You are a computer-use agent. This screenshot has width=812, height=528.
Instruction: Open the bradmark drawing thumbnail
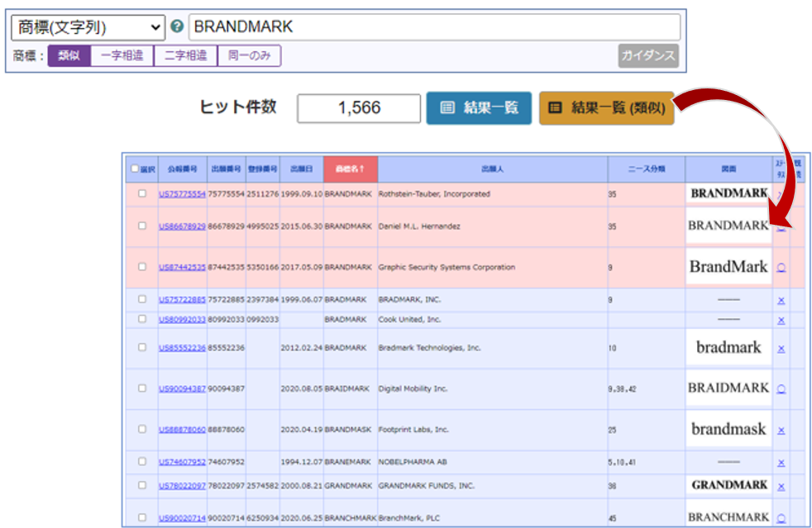728,347
